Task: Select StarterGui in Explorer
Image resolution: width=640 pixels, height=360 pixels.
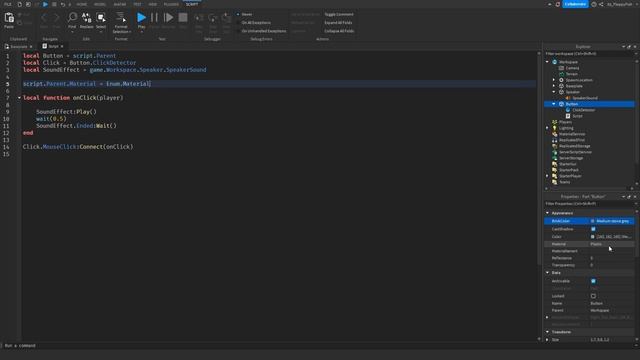Action: pyautogui.click(x=567, y=164)
